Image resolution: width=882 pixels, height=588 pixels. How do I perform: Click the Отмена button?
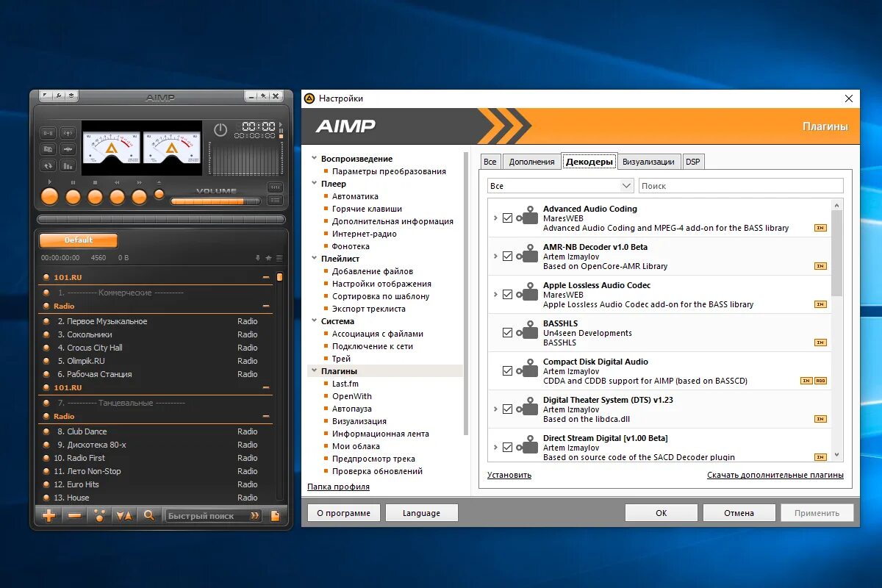pyautogui.click(x=739, y=513)
